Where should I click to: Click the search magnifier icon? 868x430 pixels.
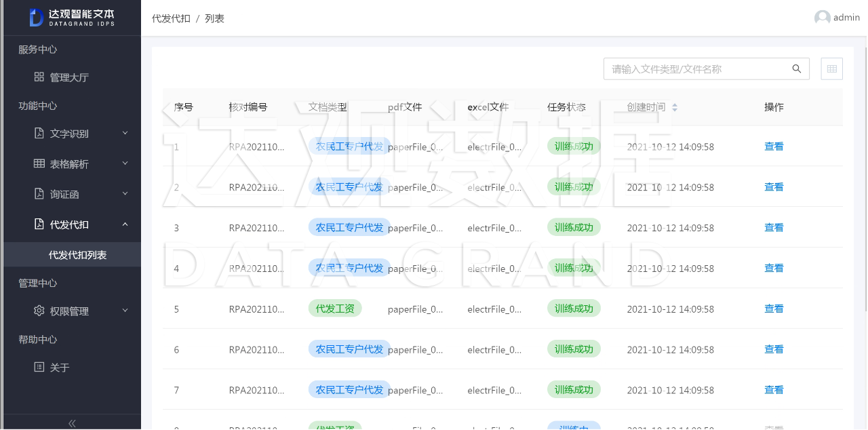797,69
